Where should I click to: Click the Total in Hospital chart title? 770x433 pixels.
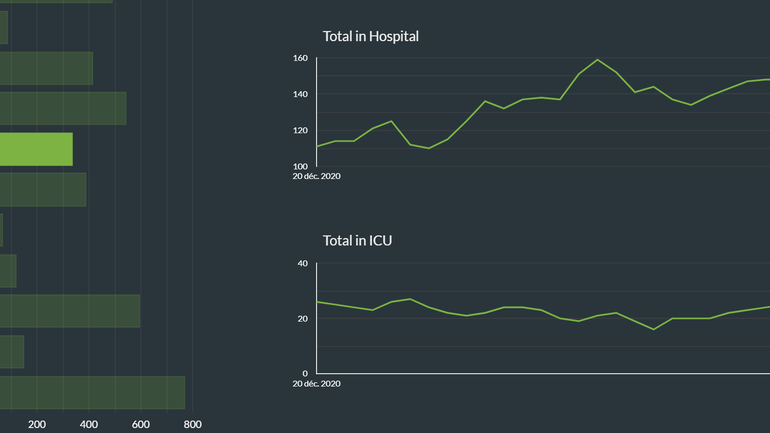(371, 37)
